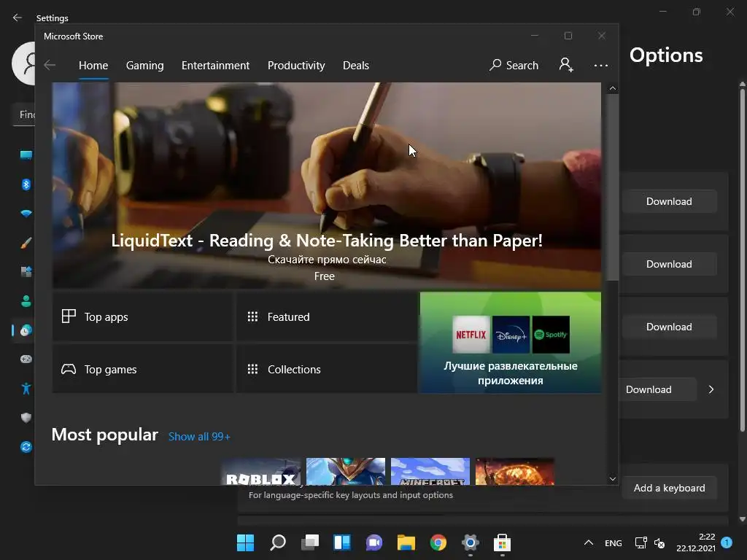Screen dimensions: 747x560
Task: Open the Collections tile
Action: click(327, 369)
